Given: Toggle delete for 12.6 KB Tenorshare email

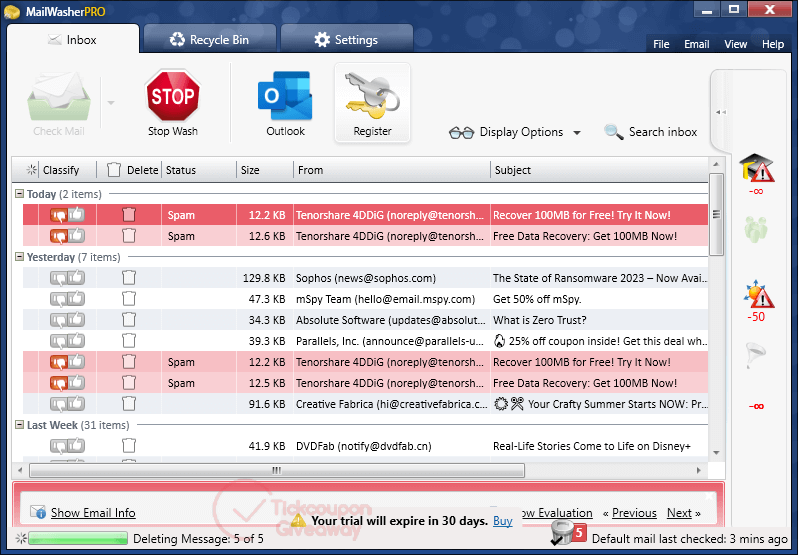Looking at the screenshot, I should [x=129, y=236].
